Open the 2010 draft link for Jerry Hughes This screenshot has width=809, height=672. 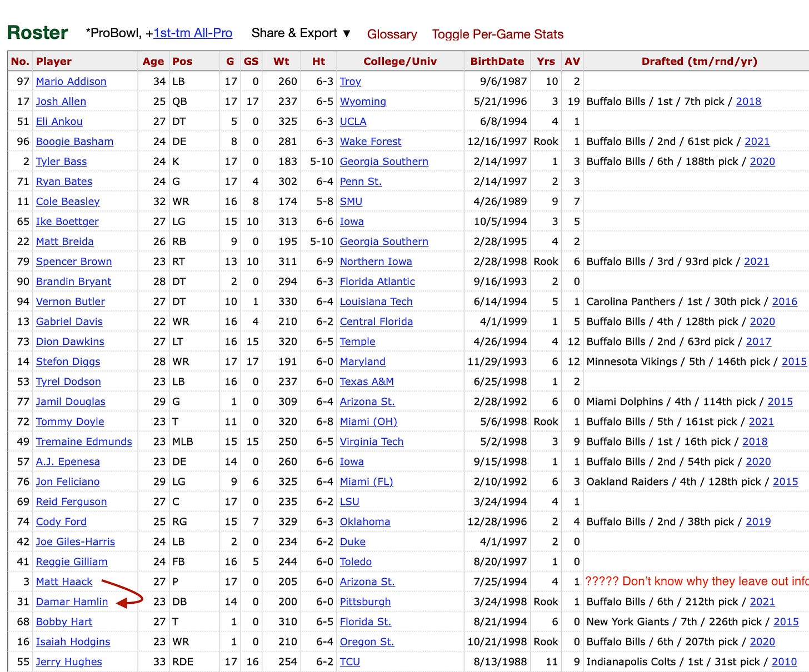click(785, 661)
